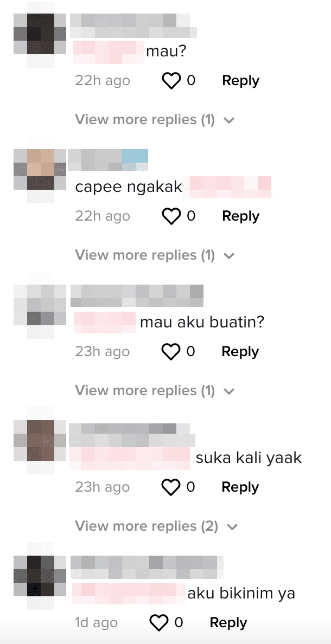View two more replies under "suka kali yaak"

click(156, 526)
